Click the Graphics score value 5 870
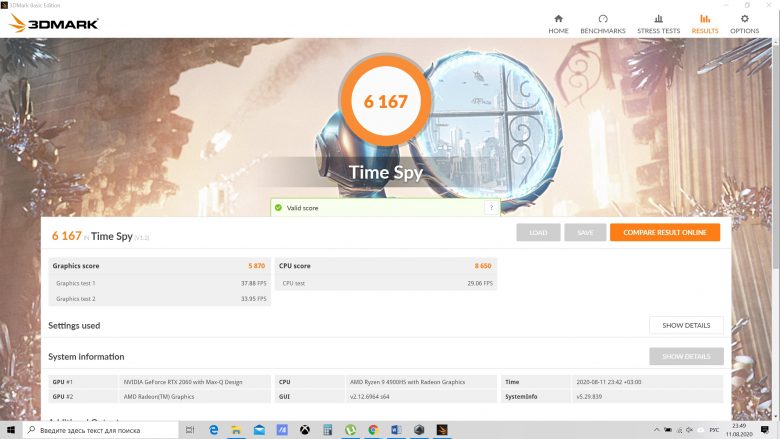Image resolution: width=780 pixels, height=439 pixels. [257, 266]
